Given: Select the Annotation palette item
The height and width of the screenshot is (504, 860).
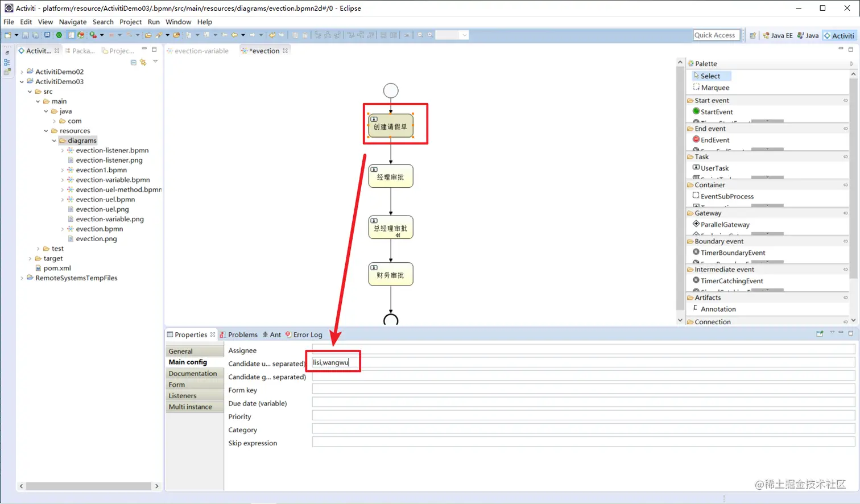Looking at the screenshot, I should click(x=714, y=309).
